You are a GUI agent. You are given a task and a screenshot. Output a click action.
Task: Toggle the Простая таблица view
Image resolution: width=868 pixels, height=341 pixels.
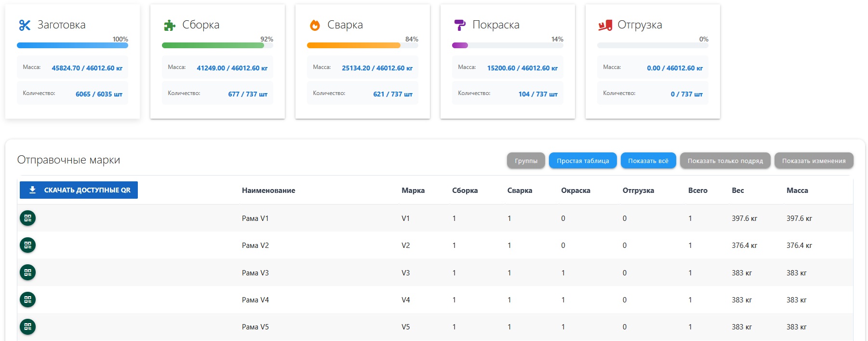pyautogui.click(x=583, y=161)
